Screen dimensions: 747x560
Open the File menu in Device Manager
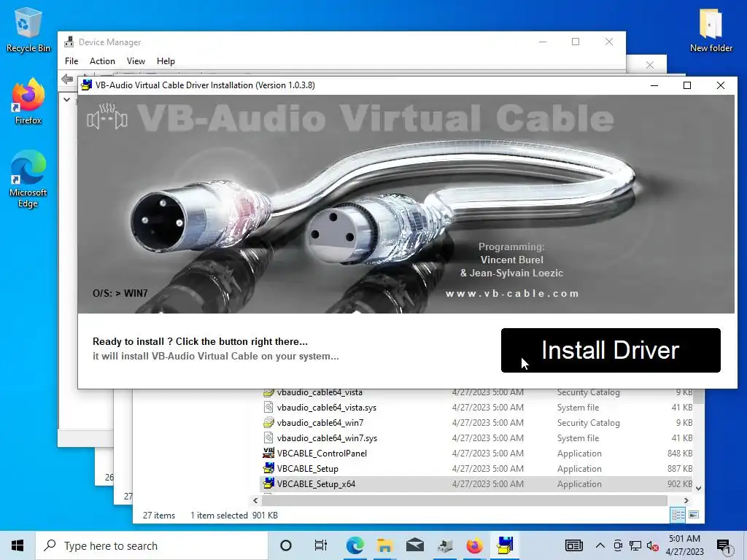[x=71, y=61]
